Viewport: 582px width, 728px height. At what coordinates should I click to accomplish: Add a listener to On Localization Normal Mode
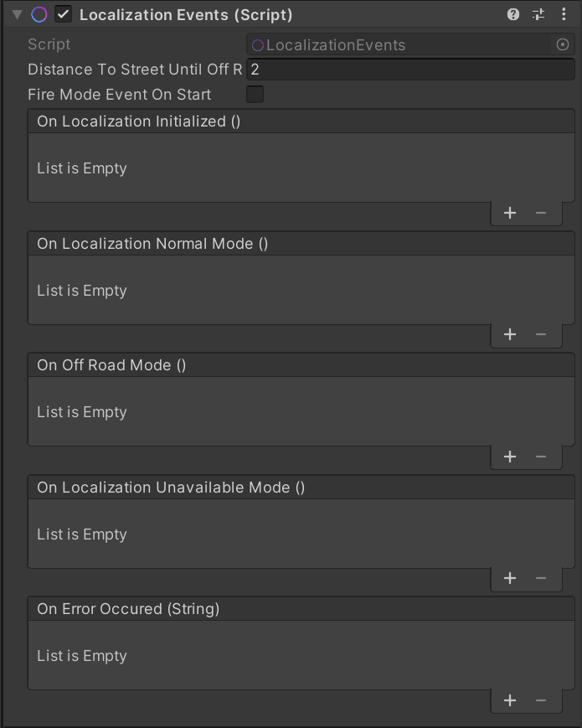coord(509,333)
